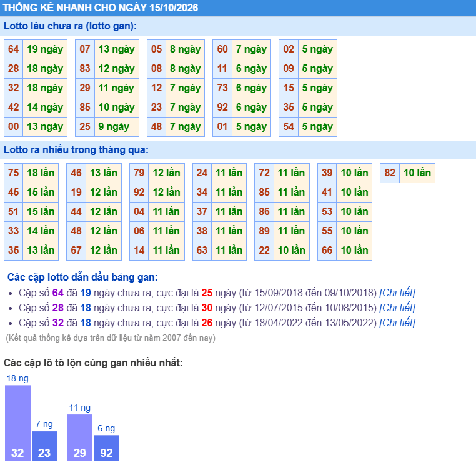Click frequent number 67
476x467 pixels.
coord(76,251)
